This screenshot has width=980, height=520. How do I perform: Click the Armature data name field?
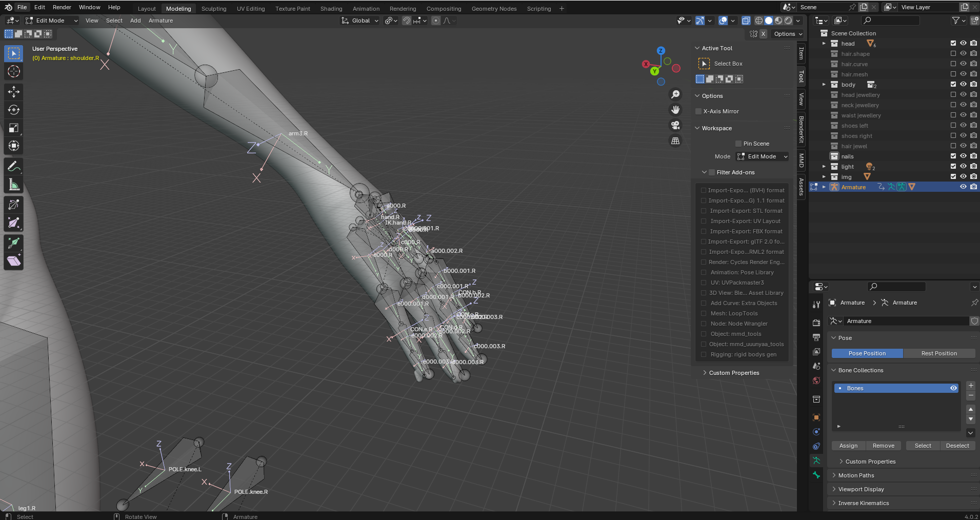[907, 321]
